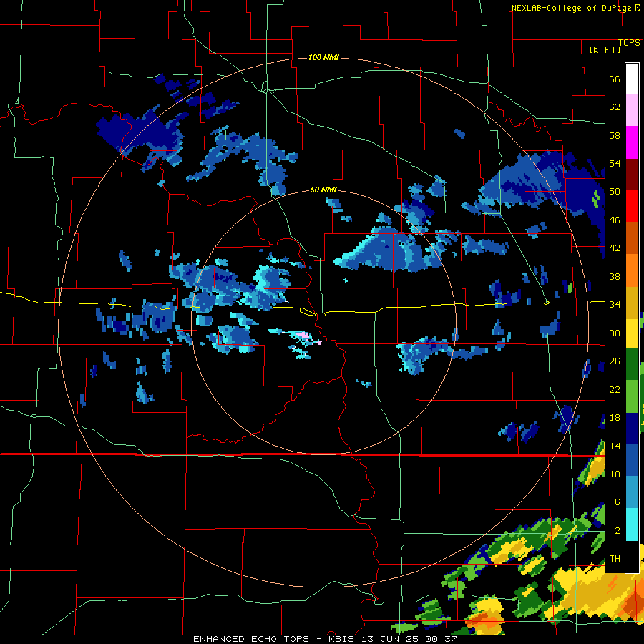Click the 14 value in legend

tap(615, 446)
